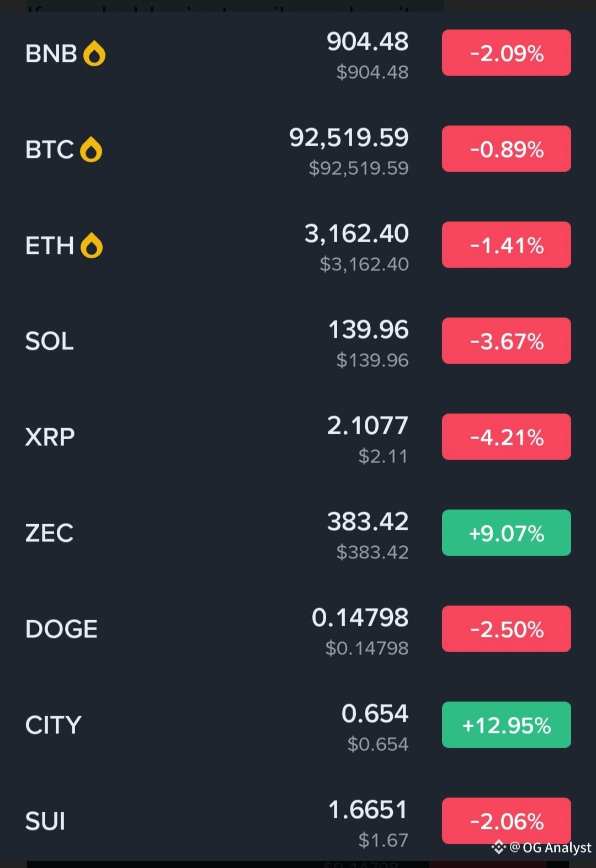Screen dimensions: 596x868
Task: Open the SOL coin row
Action: 221,341
